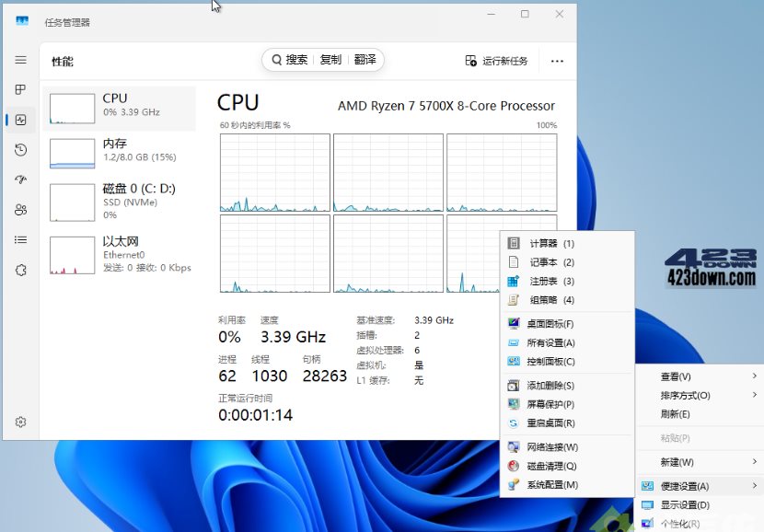Switch to the App history sidebar view
The height and width of the screenshot is (532, 764).
tap(20, 150)
